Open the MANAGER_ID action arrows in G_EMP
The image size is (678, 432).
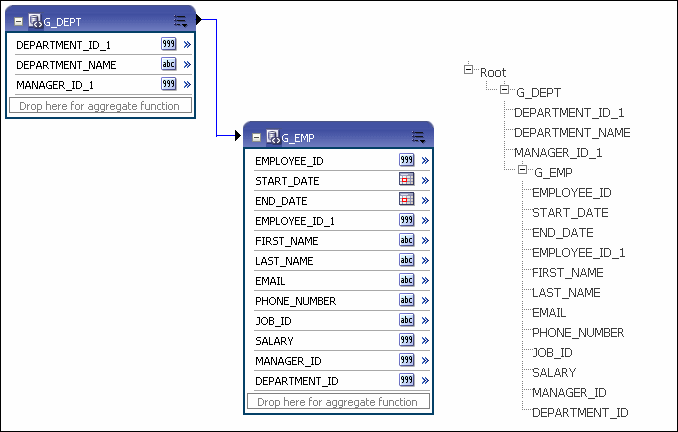click(425, 361)
